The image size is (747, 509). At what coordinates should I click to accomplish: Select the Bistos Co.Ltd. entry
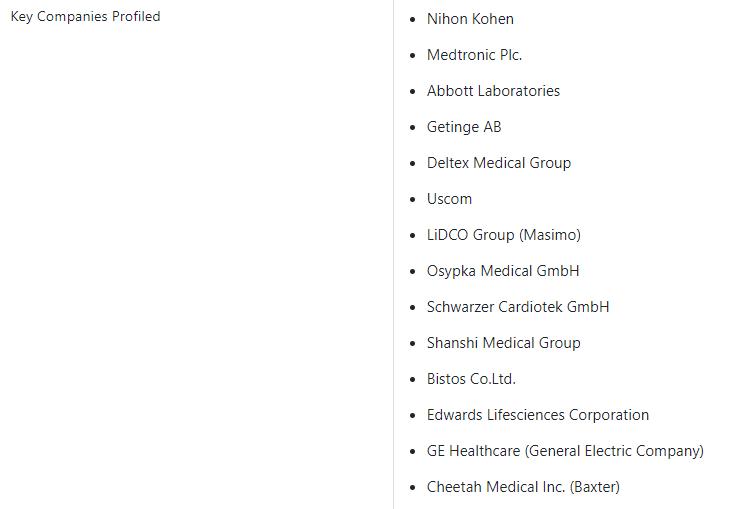471,379
